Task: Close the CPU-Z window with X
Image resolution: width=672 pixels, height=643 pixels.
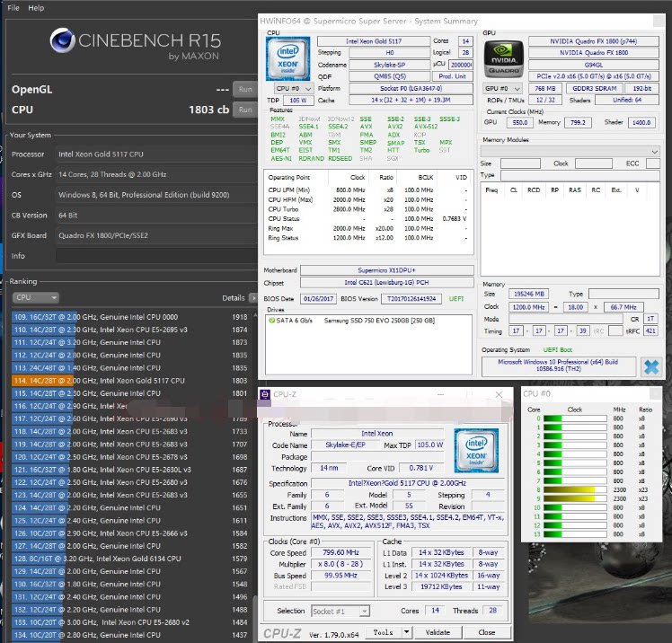Action: tap(499, 394)
